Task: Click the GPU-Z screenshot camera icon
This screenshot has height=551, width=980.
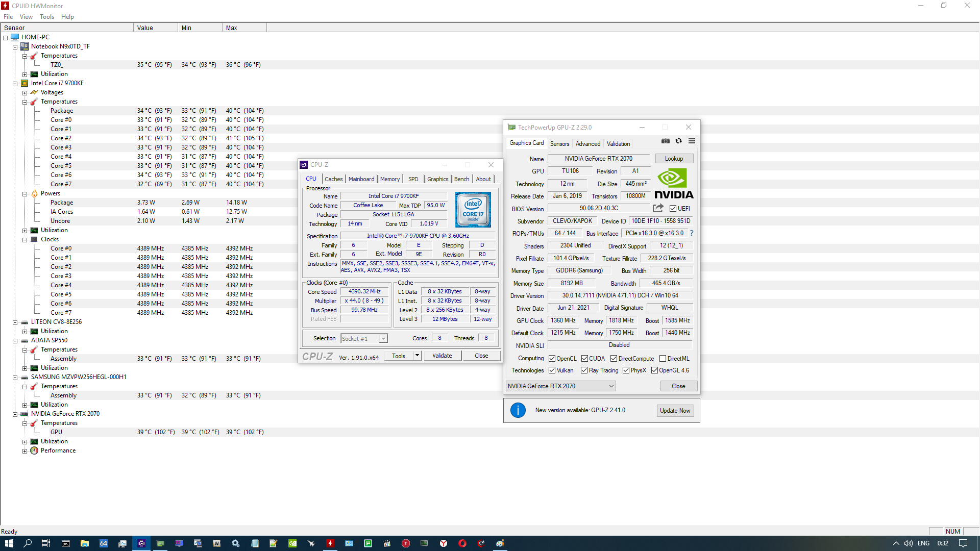Action: click(666, 141)
